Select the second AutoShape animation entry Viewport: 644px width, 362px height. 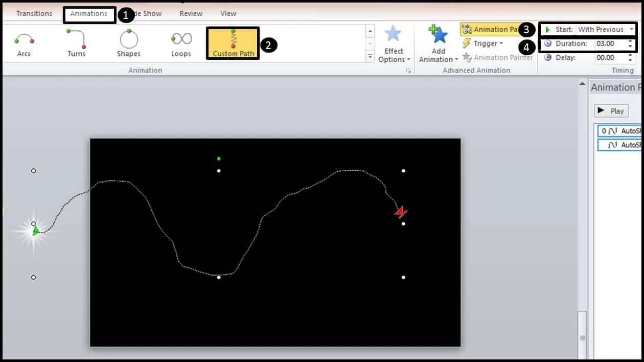click(620, 145)
